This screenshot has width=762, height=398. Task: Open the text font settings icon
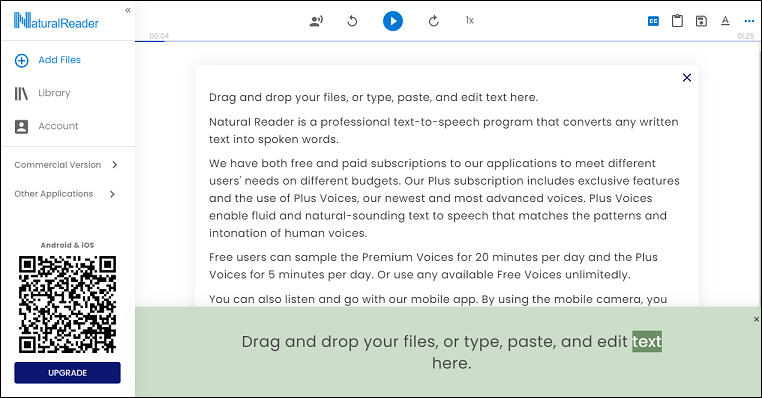click(725, 21)
